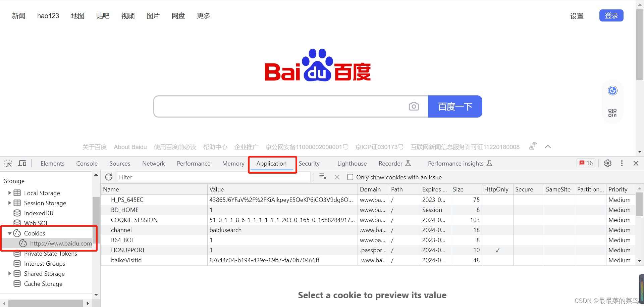Select the COOKIE_SESSION cookie row
This screenshot has height=307, width=644.
click(x=368, y=220)
